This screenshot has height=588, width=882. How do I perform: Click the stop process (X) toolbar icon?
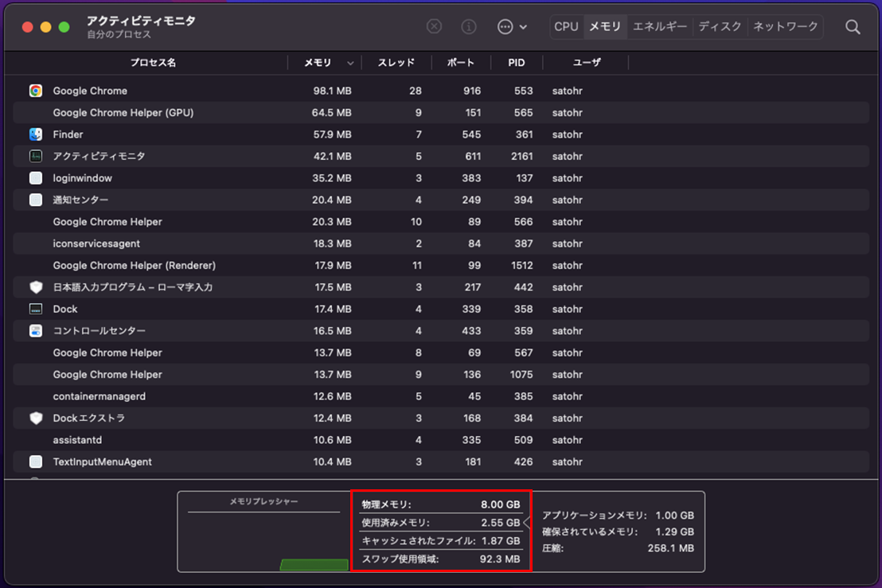tap(434, 26)
